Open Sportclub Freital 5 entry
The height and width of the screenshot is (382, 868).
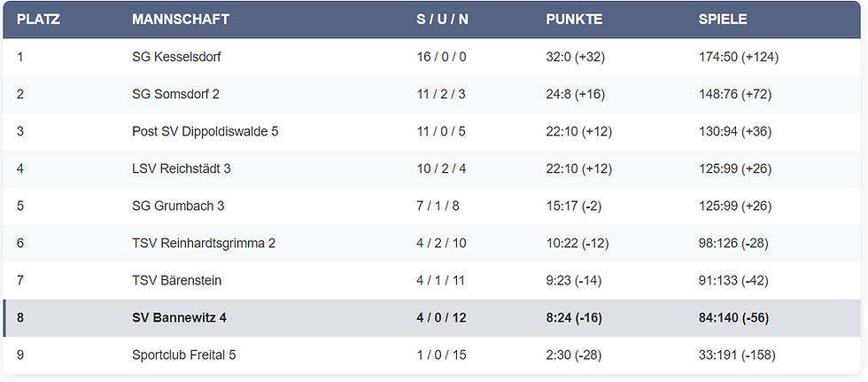point(184,355)
